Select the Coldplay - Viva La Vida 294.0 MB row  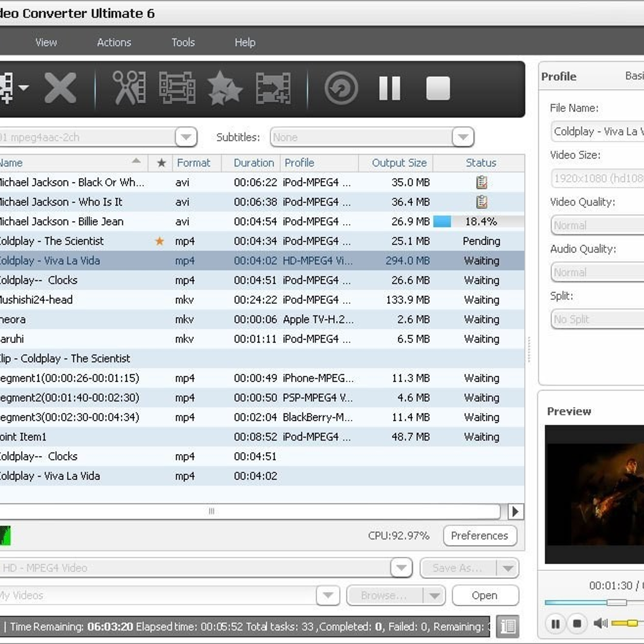(262, 260)
